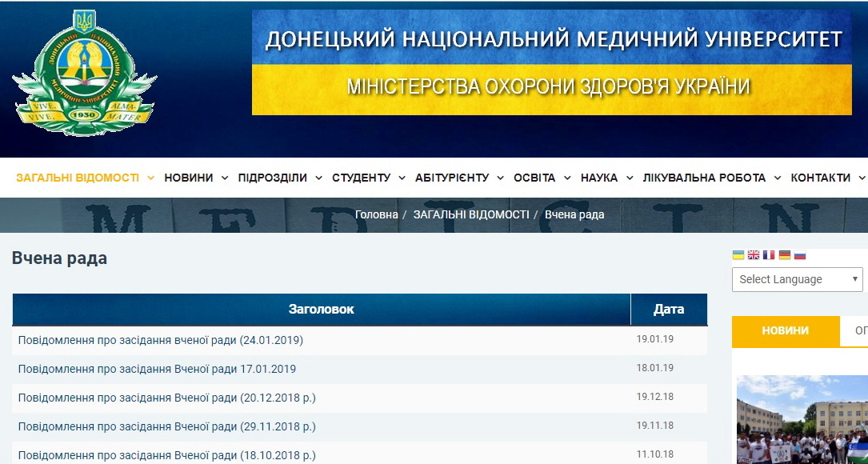Sort by the Дата column header
868x464 pixels.
tap(669, 309)
